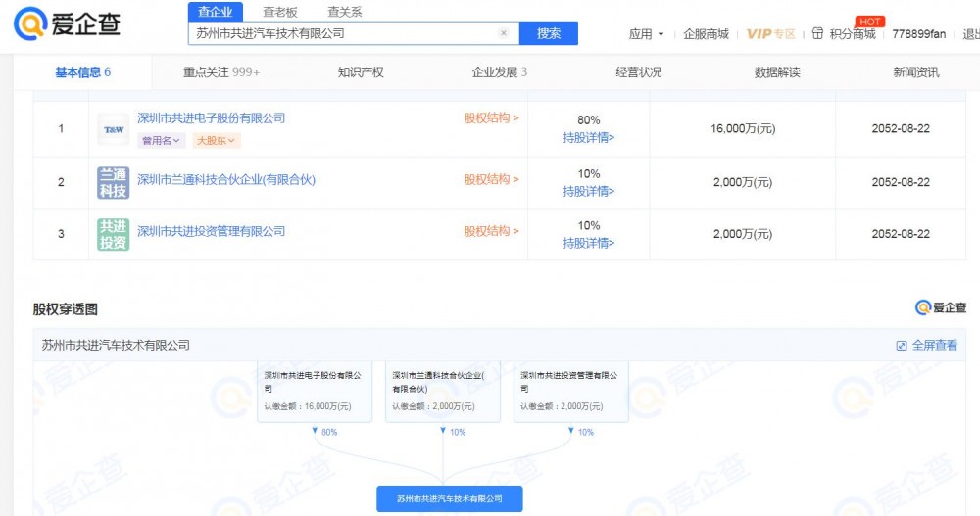Expand the 大股东 tag dropdown
980x516 pixels.
tap(216, 141)
